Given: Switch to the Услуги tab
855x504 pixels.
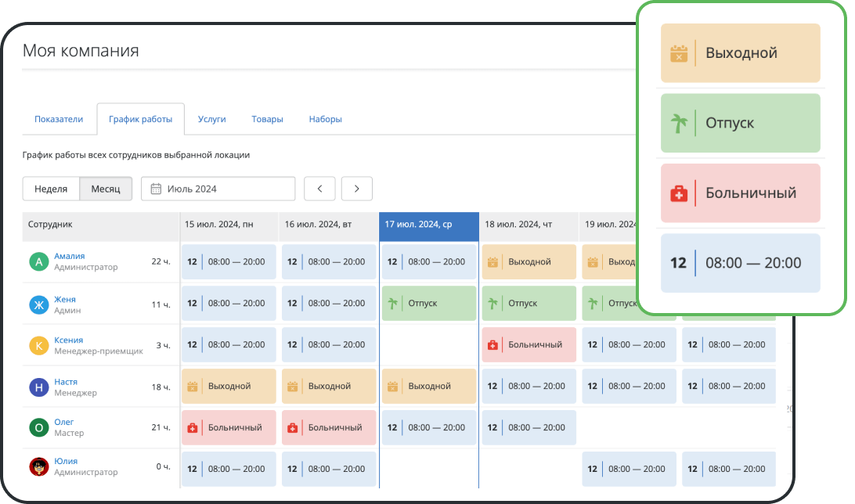Looking at the screenshot, I should pyautogui.click(x=211, y=119).
